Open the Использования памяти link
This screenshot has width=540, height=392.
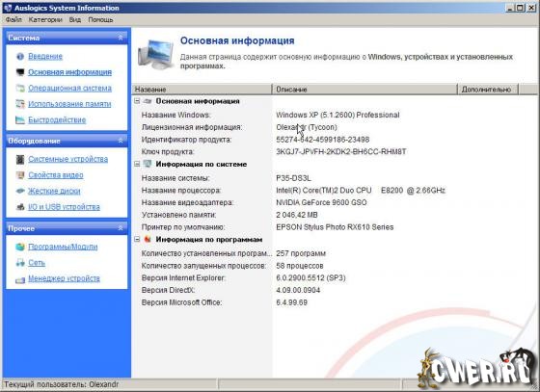click(x=69, y=104)
